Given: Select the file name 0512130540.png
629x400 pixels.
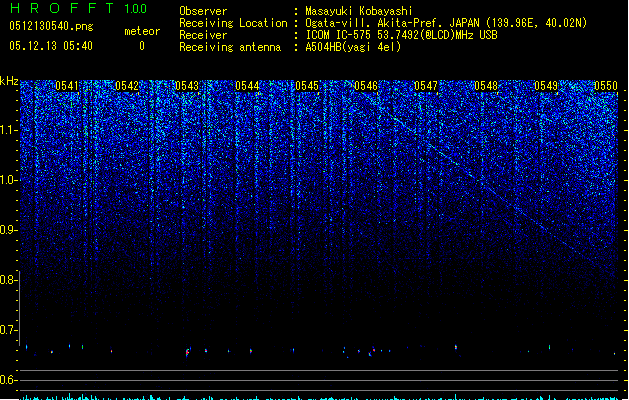Looking at the screenshot, I should [x=51, y=26].
